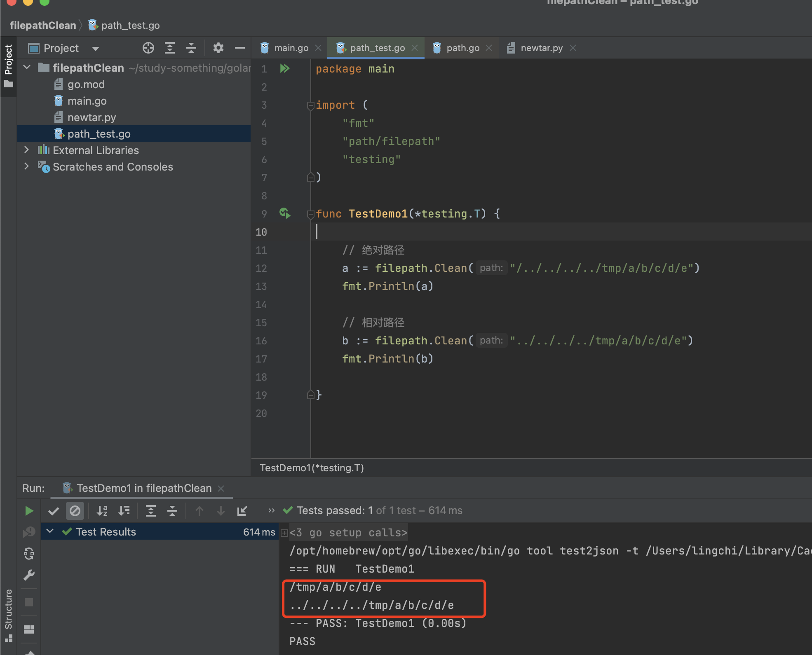812x655 pixels.
Task: Switch to the newtar.py editor tab
Action: 541,48
